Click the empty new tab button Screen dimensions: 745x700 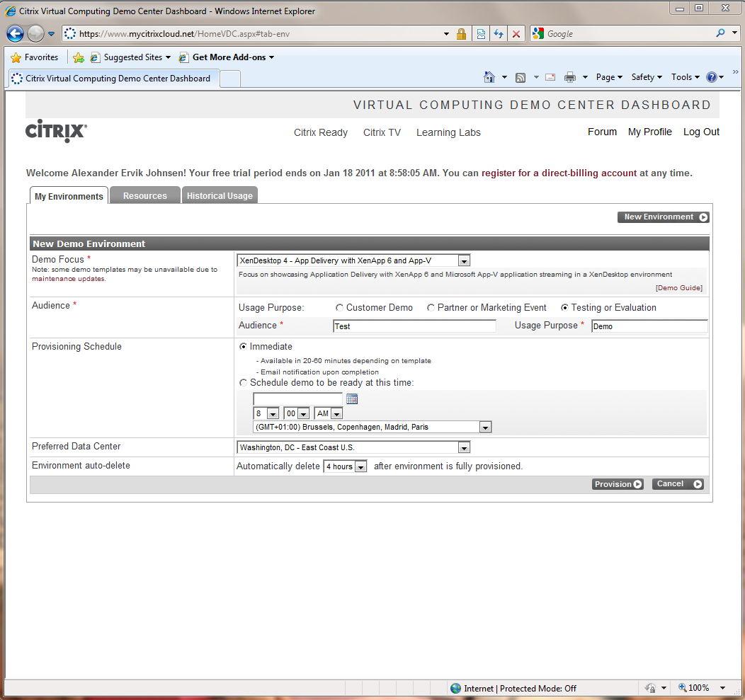[x=230, y=79]
